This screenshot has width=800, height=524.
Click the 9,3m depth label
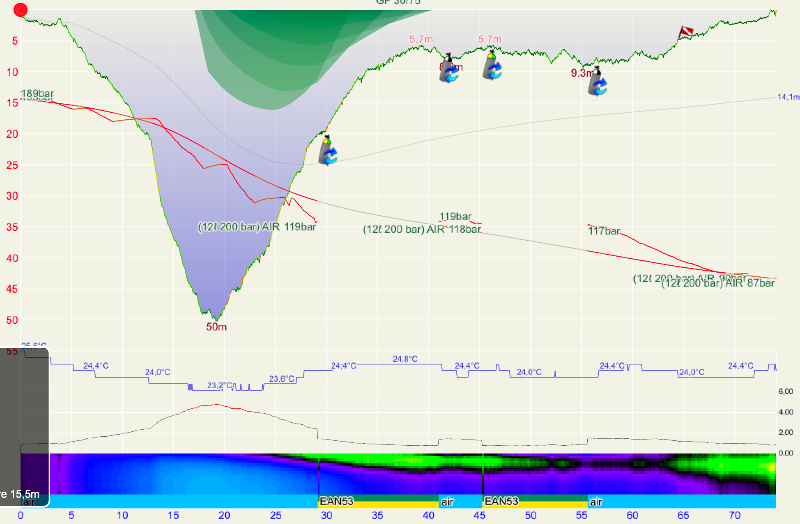point(582,73)
